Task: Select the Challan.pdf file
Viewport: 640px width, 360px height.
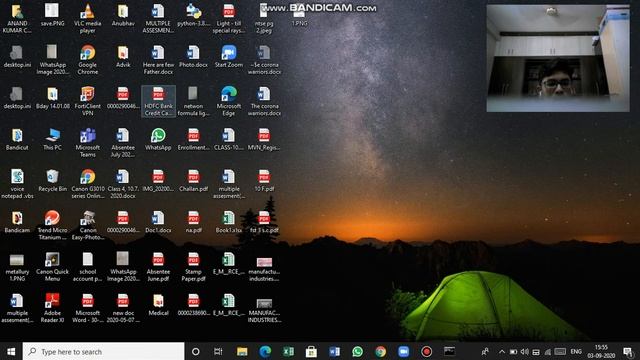Action: click(193, 181)
